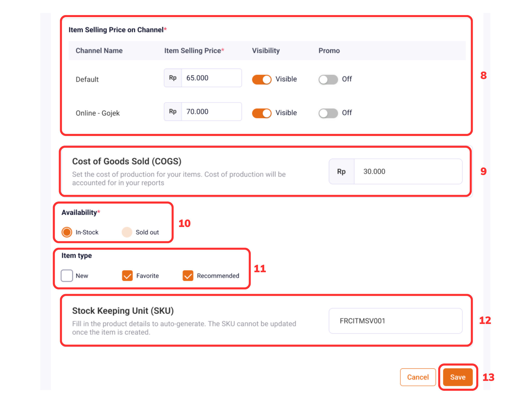The height and width of the screenshot is (403, 532).
Task: Select the Sold out availability option
Action: tap(127, 232)
